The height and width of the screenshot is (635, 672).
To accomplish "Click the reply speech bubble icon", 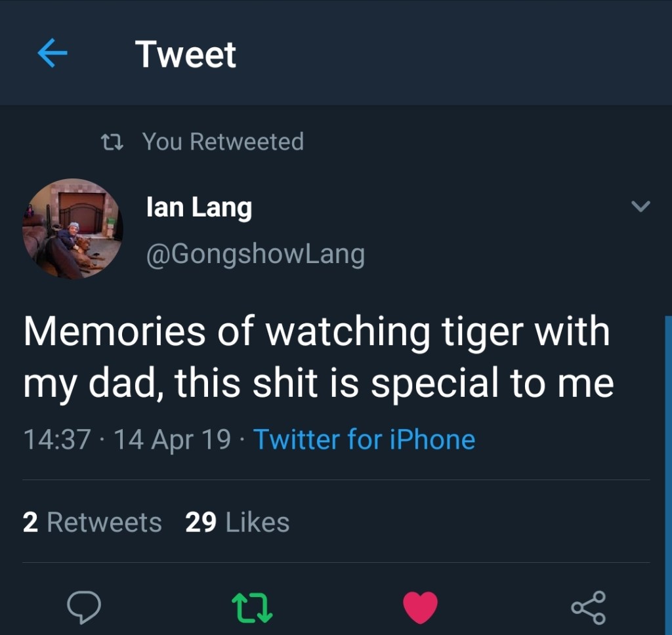I will tap(85, 607).
